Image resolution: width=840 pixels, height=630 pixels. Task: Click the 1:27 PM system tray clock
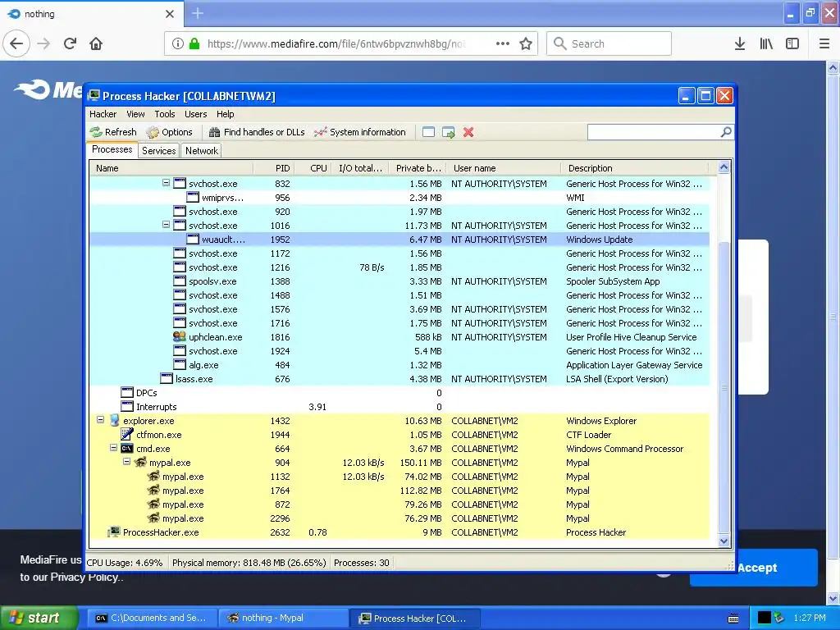(810, 618)
